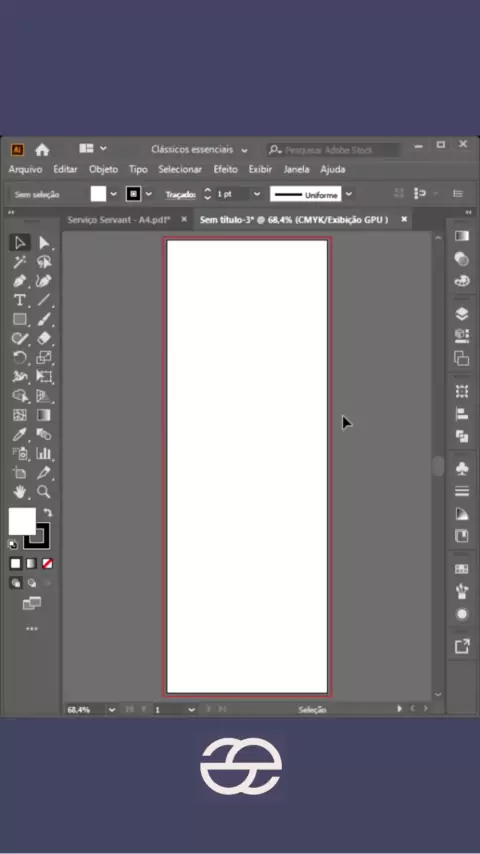The width and height of the screenshot is (480, 854).
Task: Select the Direct Selection tool
Action: coord(44,243)
